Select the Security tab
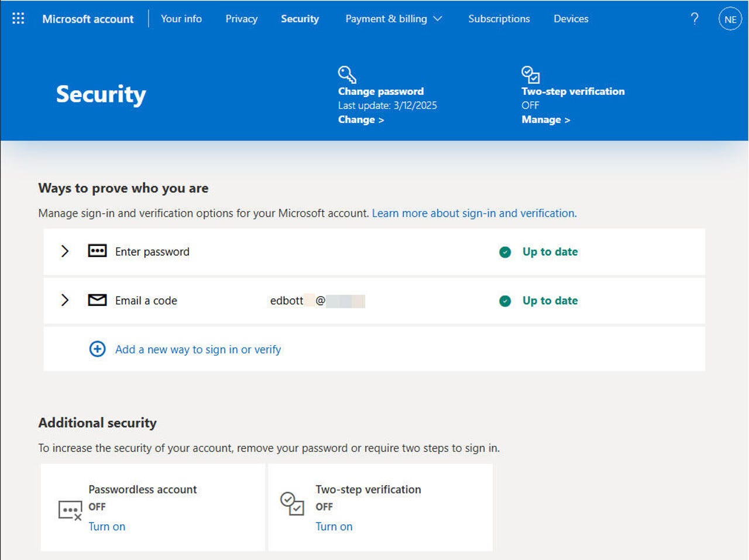 pos(300,19)
